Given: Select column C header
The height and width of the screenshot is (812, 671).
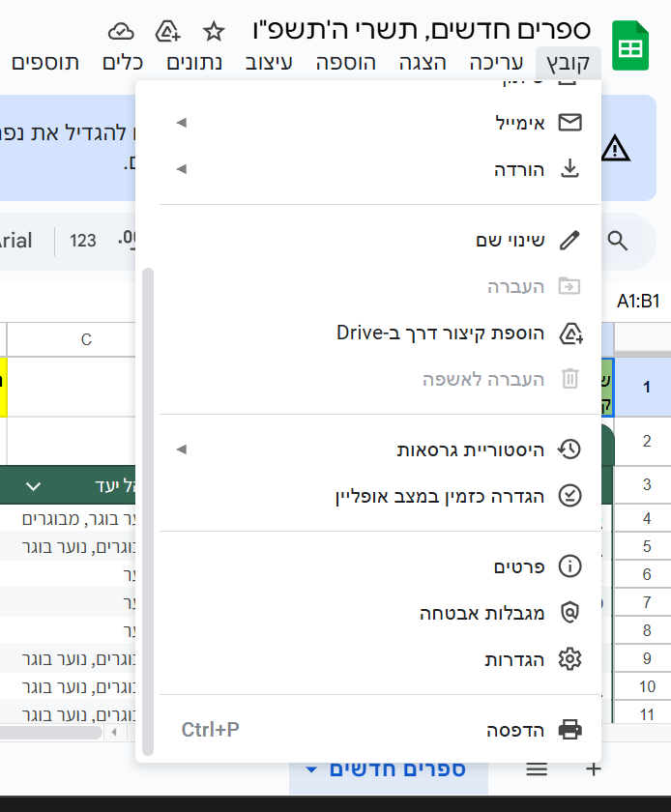Looking at the screenshot, I should (x=86, y=339).
